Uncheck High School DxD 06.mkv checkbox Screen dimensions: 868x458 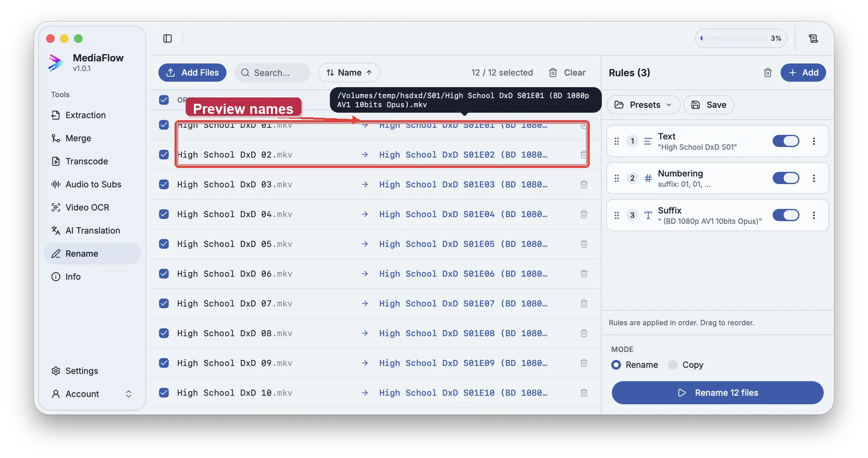[164, 274]
